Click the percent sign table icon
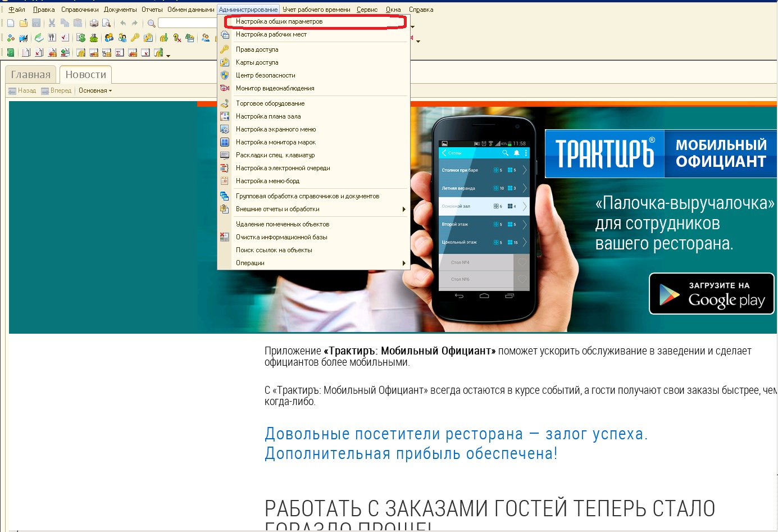 click(106, 52)
